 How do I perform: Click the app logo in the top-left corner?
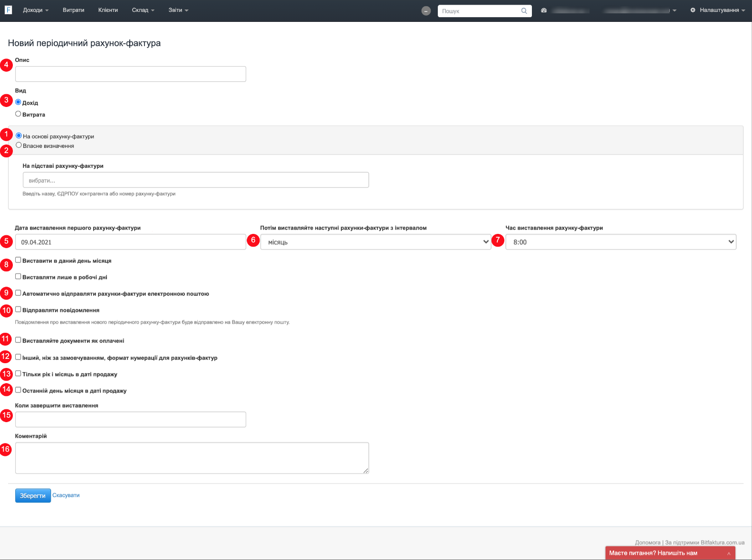[8, 10]
